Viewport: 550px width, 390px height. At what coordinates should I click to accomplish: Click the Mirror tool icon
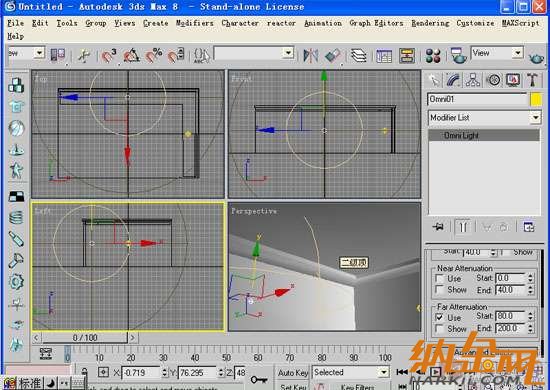click(310, 55)
